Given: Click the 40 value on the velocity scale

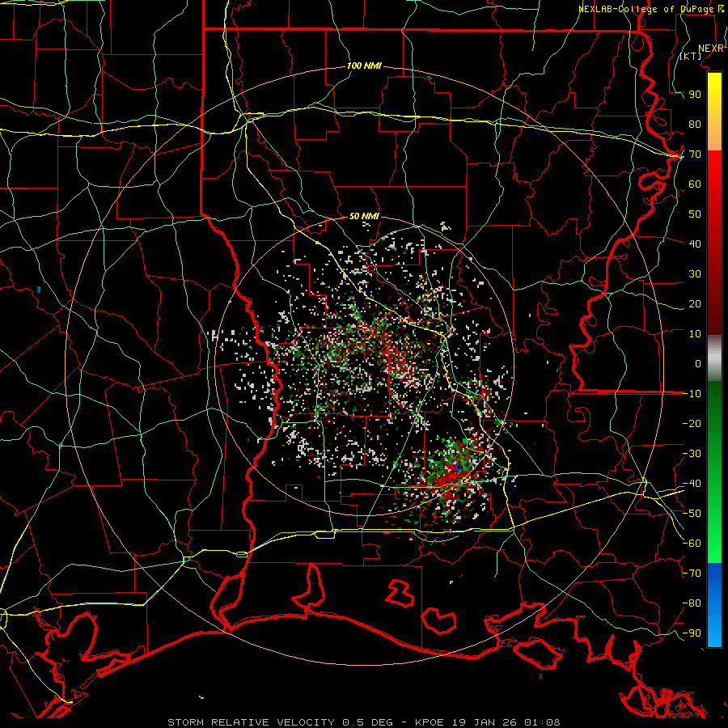Looking at the screenshot, I should [x=695, y=244].
